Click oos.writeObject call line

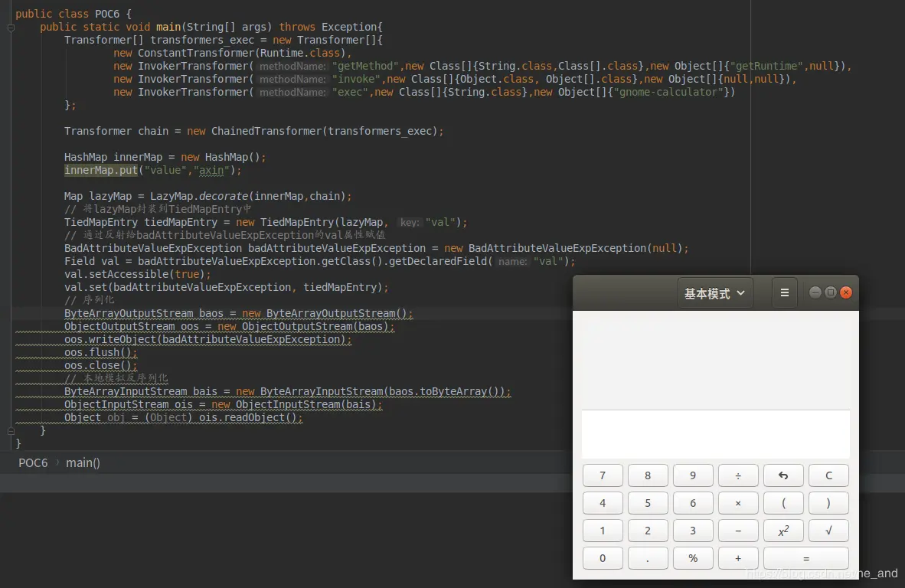pyautogui.click(x=207, y=339)
